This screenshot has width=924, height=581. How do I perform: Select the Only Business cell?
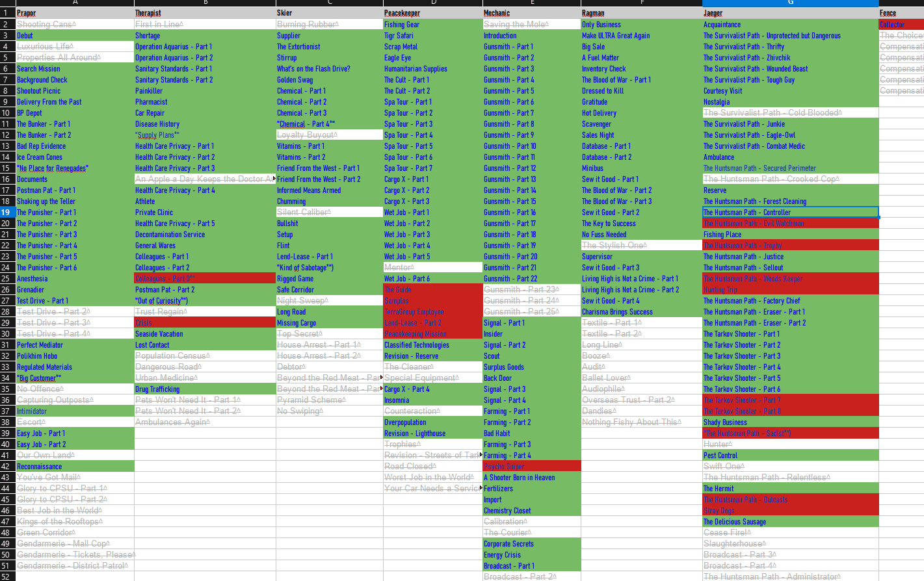[x=642, y=25]
